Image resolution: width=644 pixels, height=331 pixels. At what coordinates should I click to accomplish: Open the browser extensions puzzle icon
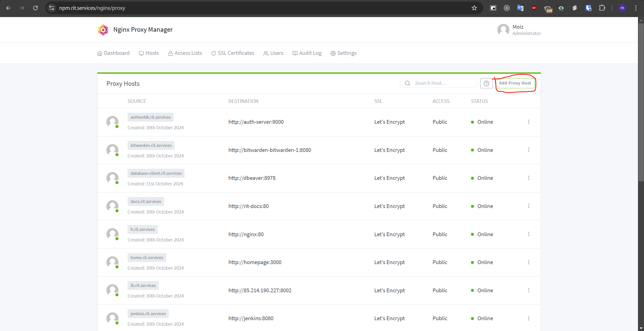[x=602, y=8]
